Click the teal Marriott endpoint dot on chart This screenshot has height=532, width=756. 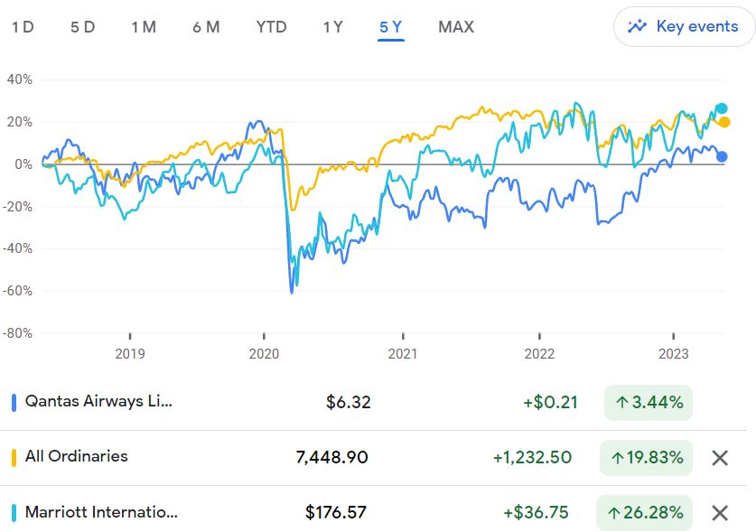coord(721,108)
